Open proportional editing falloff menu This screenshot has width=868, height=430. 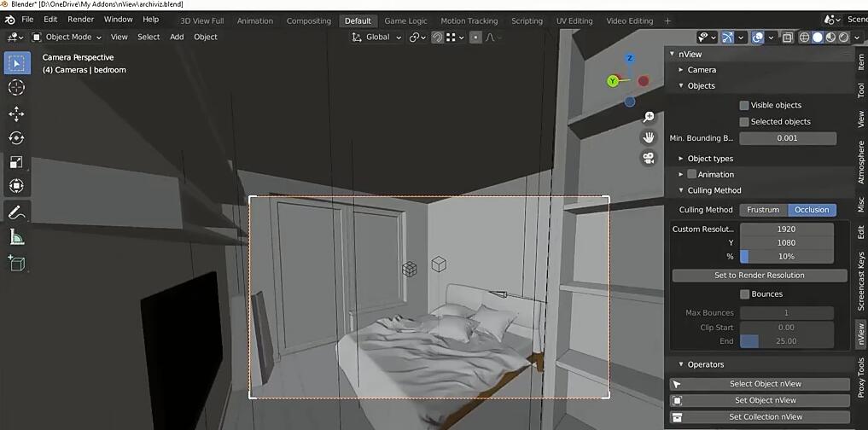[x=493, y=37]
